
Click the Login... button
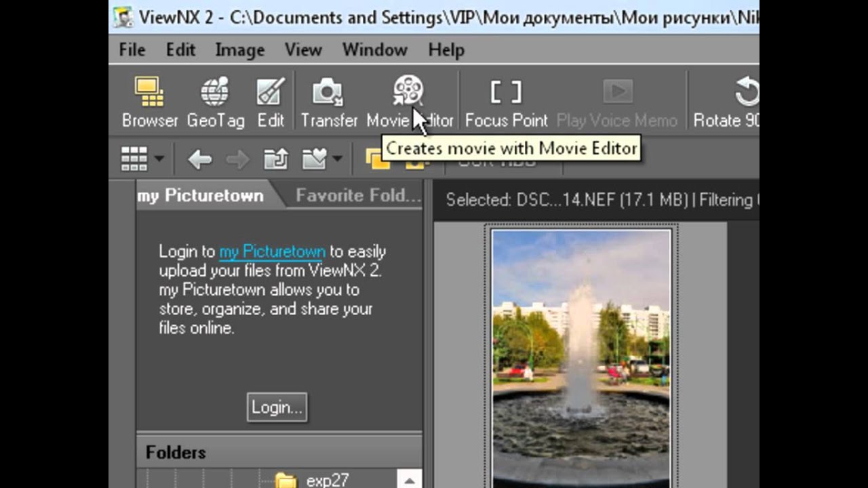[x=277, y=407]
